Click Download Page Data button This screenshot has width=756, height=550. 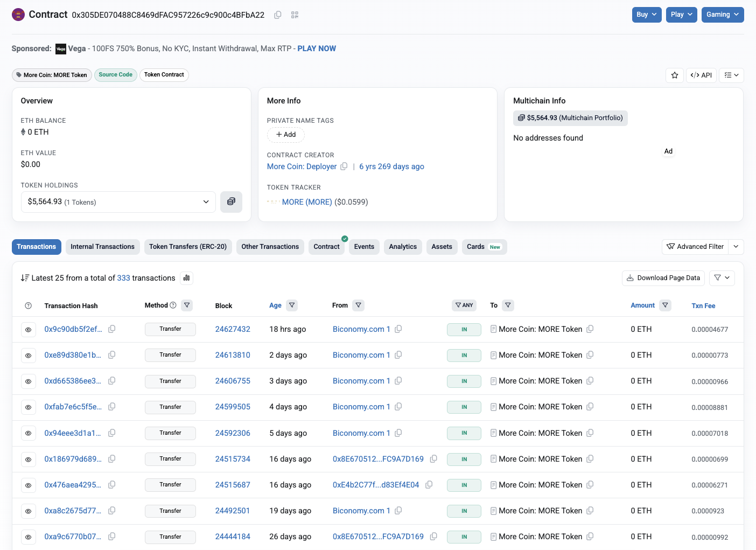(663, 278)
